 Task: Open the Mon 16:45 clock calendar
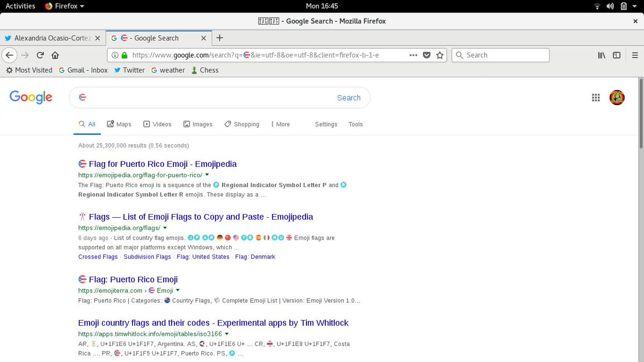[x=321, y=6]
